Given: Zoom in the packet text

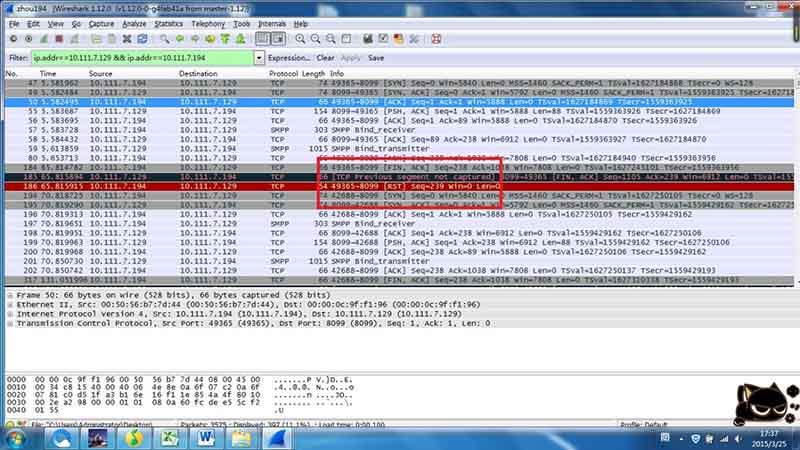Looking at the screenshot, I should (300, 39).
